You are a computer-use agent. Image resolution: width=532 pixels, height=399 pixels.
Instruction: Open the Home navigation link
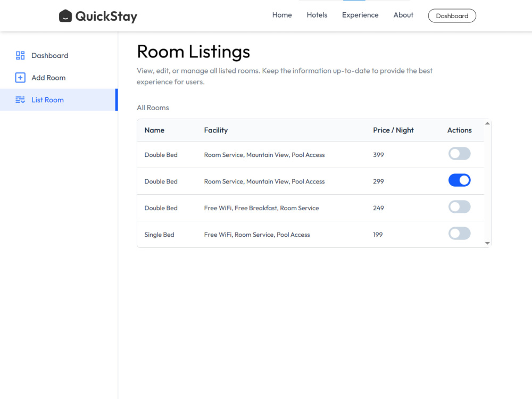coord(281,15)
